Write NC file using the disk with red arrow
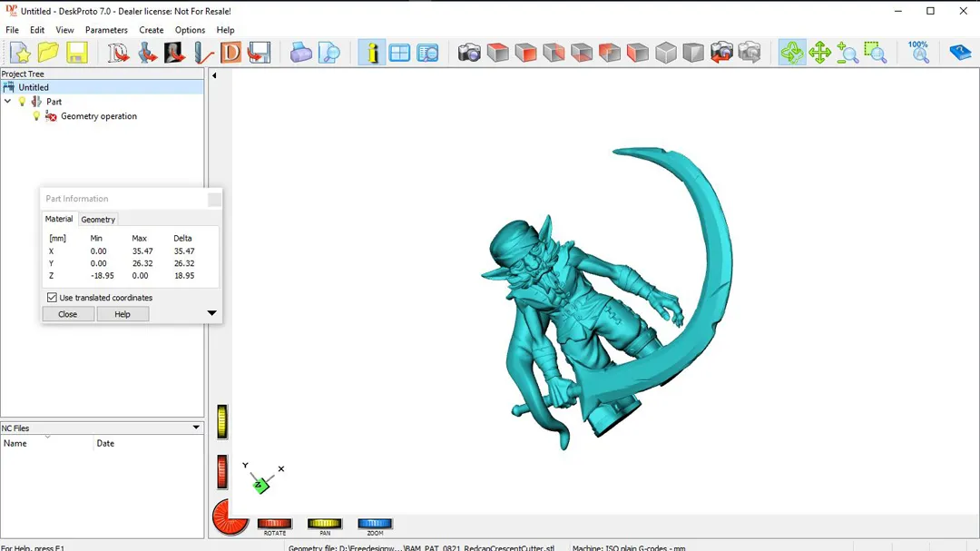Viewport: 980px width, 551px height. (x=259, y=53)
